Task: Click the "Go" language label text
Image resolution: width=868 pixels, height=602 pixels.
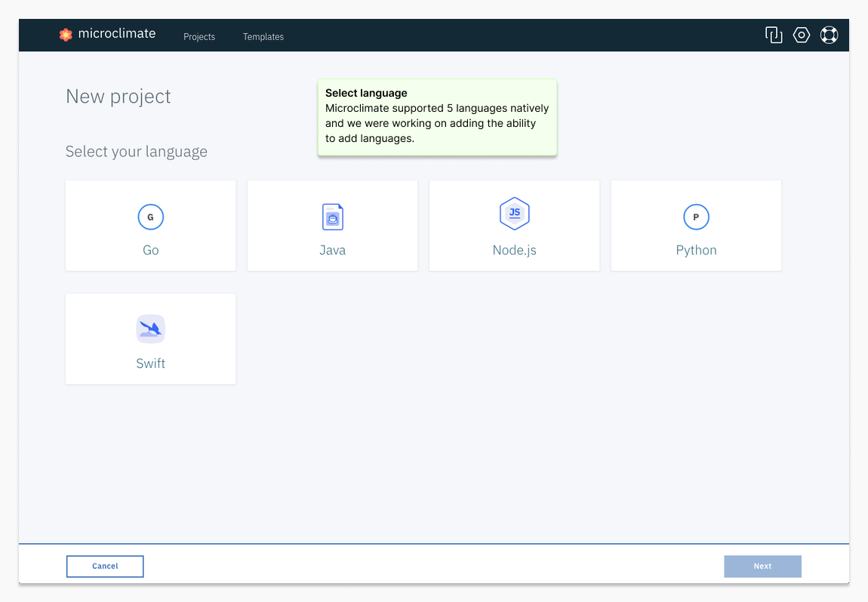Action: click(x=151, y=250)
